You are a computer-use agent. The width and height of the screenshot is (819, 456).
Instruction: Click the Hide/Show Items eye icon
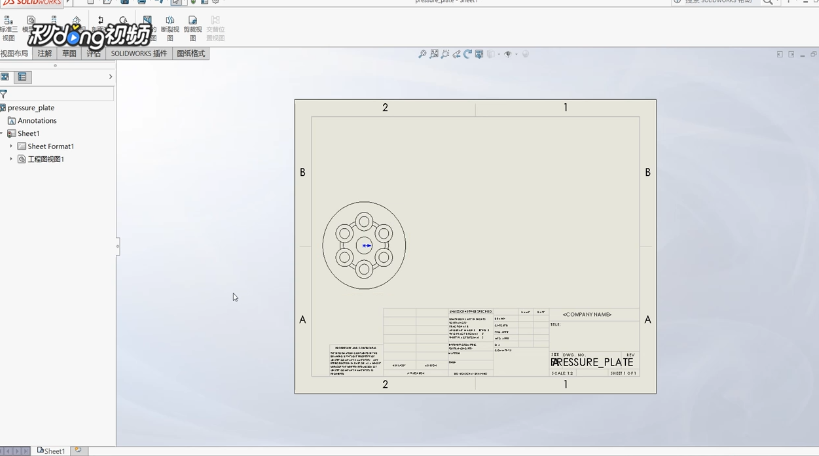507,54
